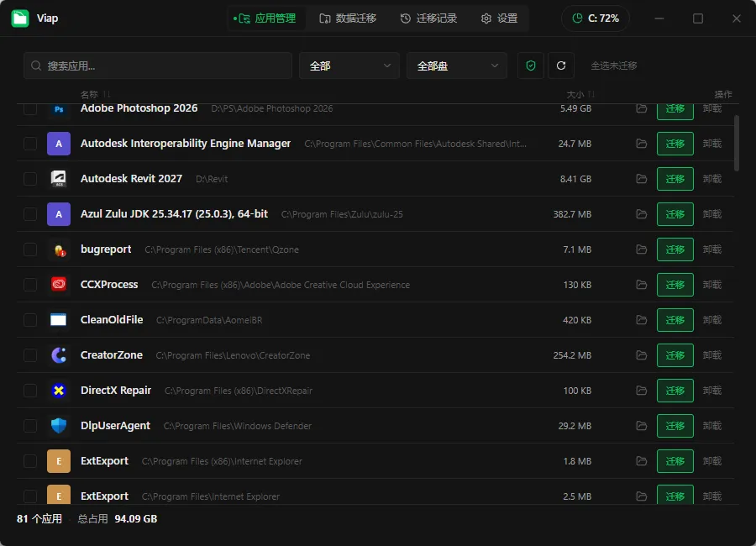This screenshot has width=756, height=546.
Task: Open the 迁移记录 tab
Action: (428, 18)
